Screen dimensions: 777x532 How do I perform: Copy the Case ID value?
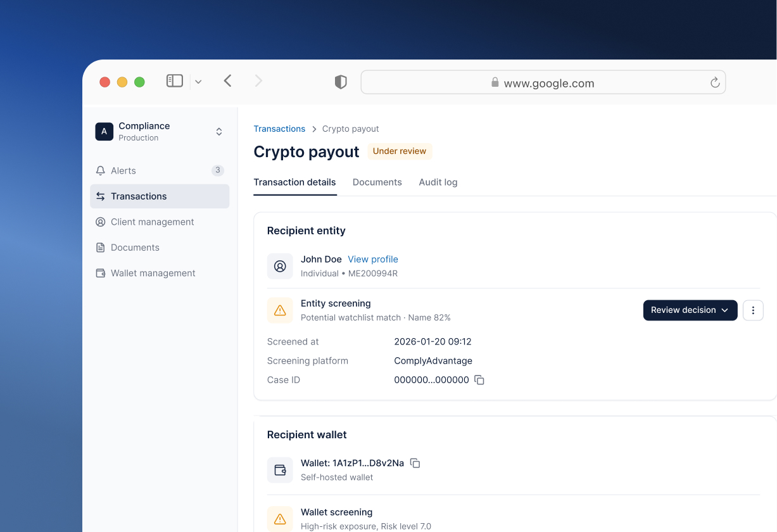tap(479, 380)
